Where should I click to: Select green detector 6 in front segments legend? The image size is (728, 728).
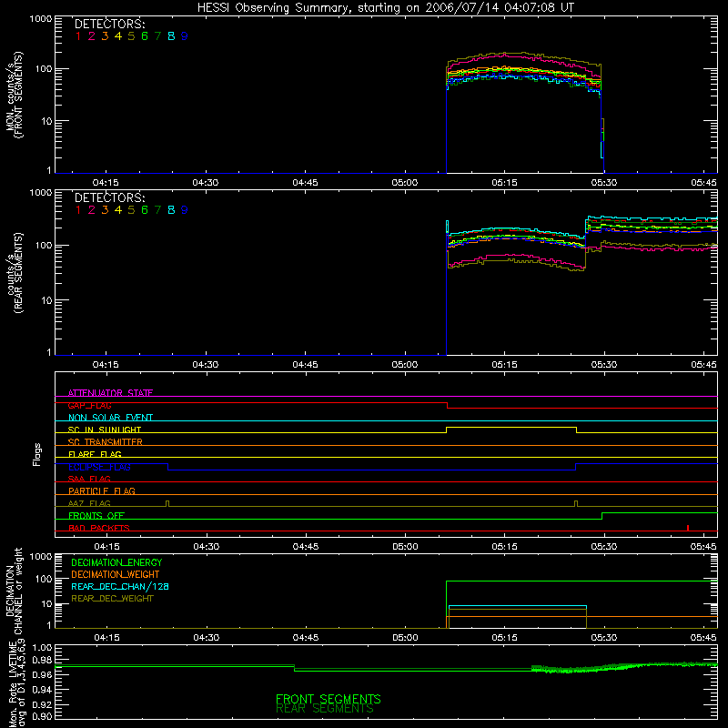pyautogui.click(x=145, y=36)
